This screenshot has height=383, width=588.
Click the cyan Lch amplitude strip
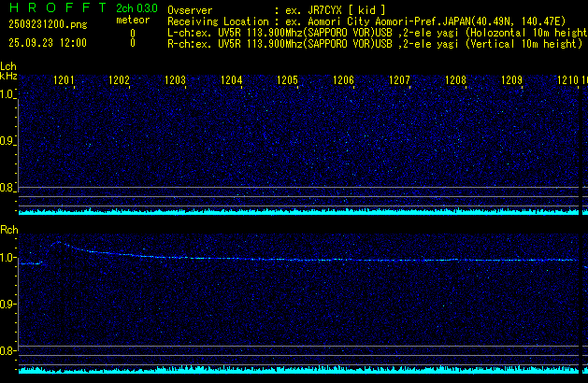pyautogui.click(x=299, y=212)
